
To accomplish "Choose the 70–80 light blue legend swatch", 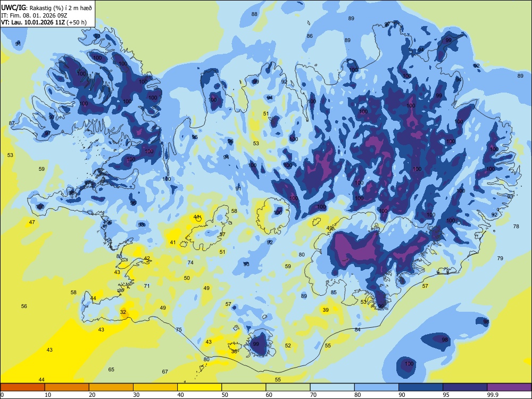I will pos(332,387).
